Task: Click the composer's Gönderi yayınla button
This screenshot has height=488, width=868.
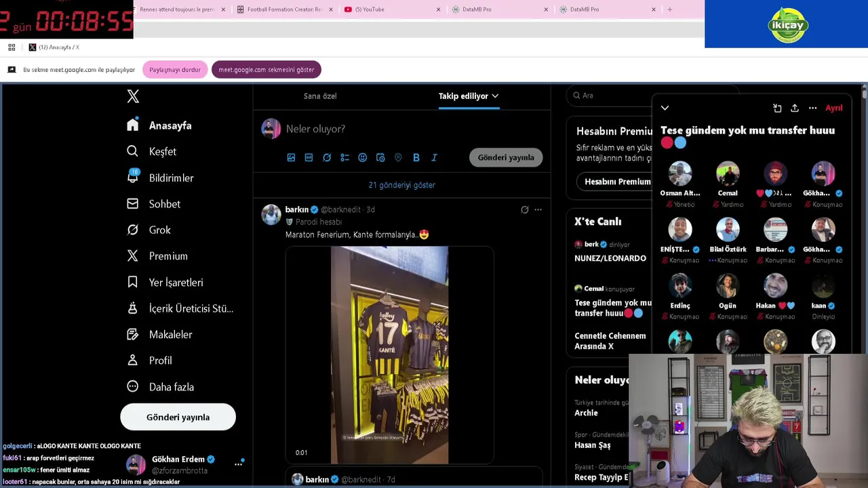Action: point(506,157)
